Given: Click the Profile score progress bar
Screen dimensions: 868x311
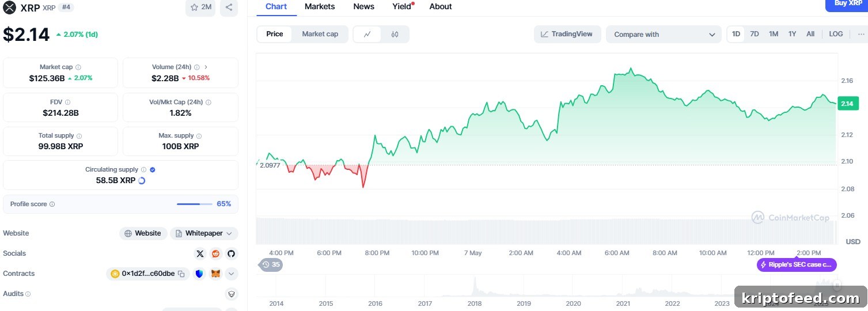Looking at the screenshot, I should (194, 204).
